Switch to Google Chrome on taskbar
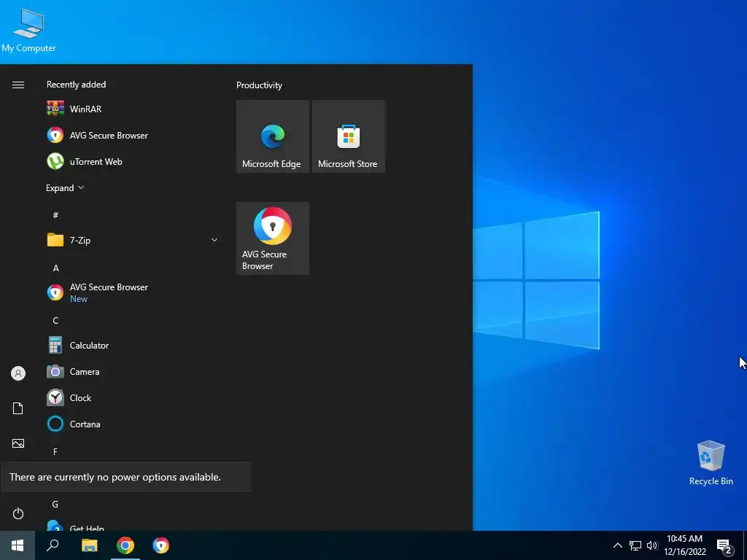The width and height of the screenshot is (747, 560). pyautogui.click(x=125, y=545)
